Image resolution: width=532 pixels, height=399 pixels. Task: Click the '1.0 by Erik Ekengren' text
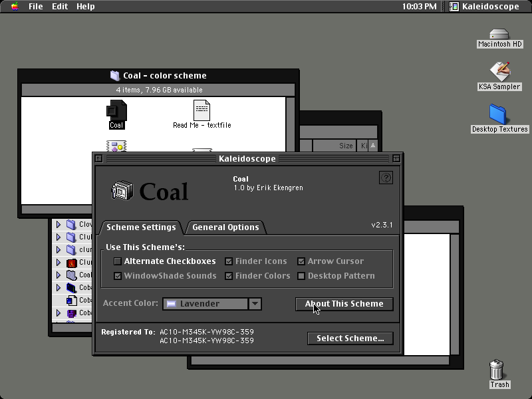tap(268, 188)
